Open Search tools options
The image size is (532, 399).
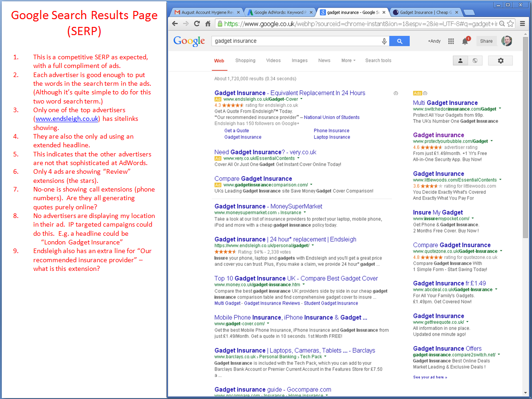[x=378, y=60]
